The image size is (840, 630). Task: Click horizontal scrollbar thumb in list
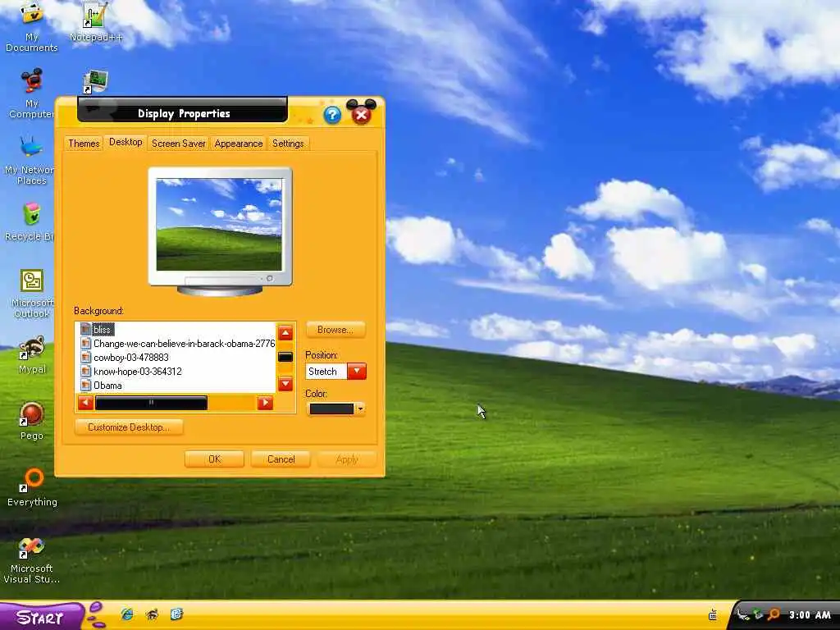151,403
